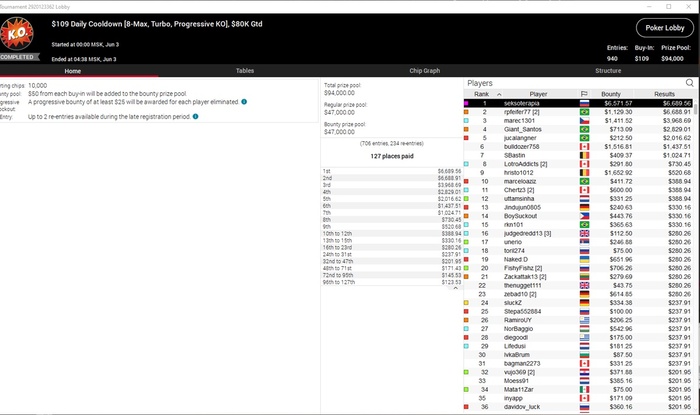Maximize the tournament lobby window
Viewport: 700px width, 415px height.
coord(669,6)
